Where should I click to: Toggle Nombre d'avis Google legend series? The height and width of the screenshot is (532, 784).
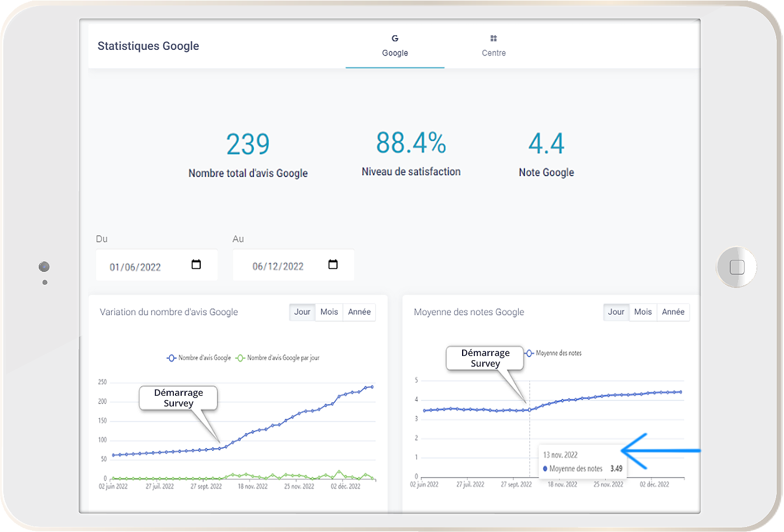tap(199, 358)
